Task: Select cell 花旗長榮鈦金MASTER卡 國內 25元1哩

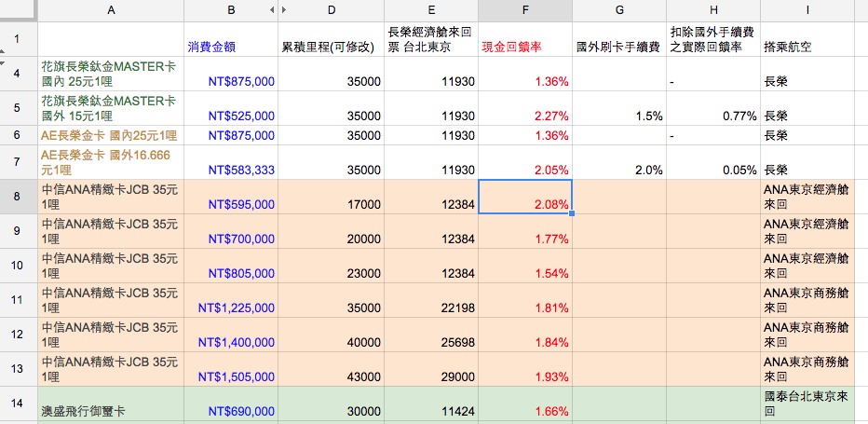Action: [x=111, y=74]
